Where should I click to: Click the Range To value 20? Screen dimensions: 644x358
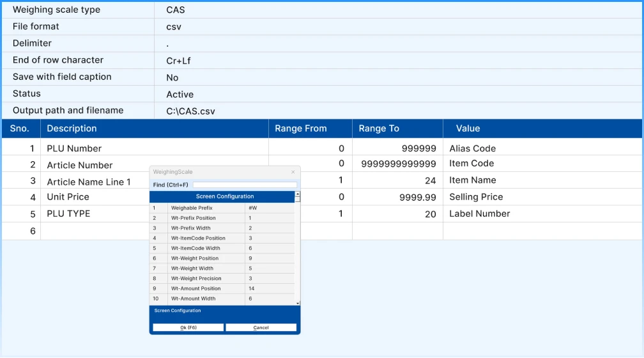(430, 214)
